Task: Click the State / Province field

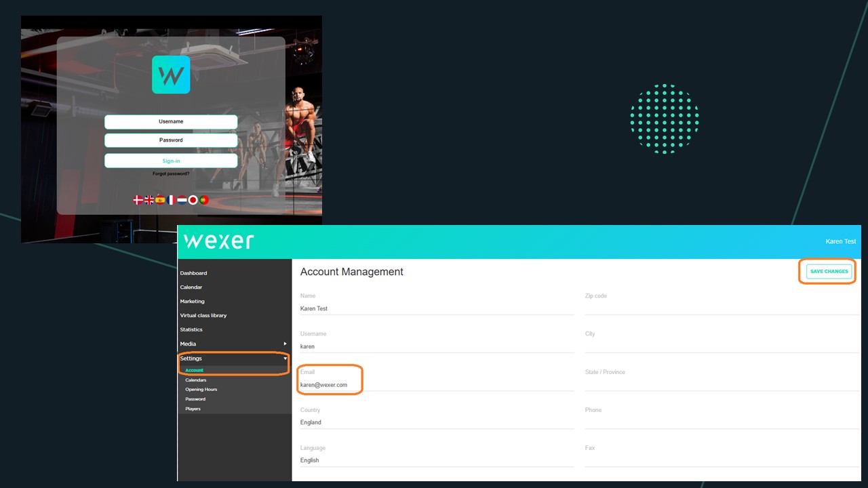Action: 722,385
